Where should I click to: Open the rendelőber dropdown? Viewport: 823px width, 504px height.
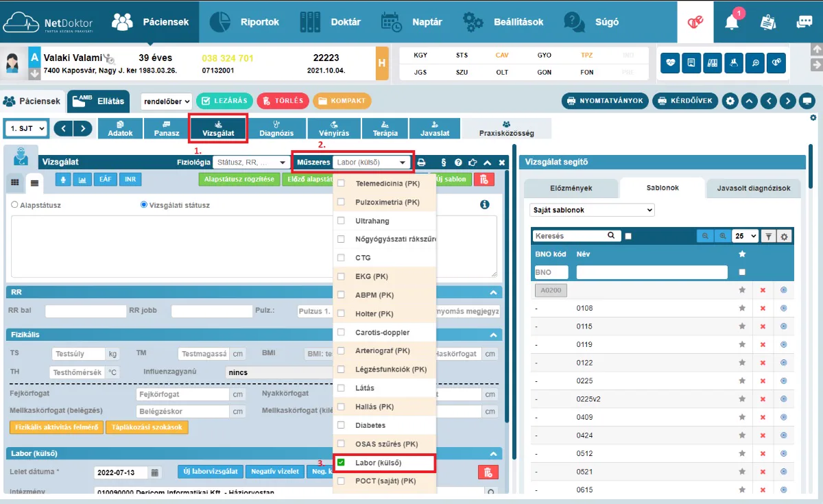(166, 101)
